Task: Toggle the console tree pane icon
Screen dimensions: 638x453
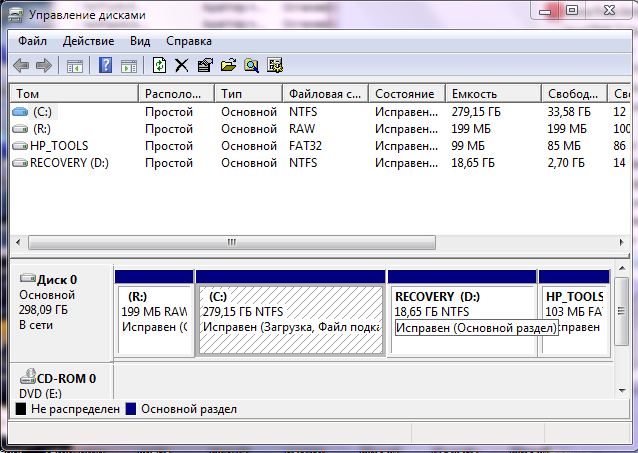Action: coord(74,66)
